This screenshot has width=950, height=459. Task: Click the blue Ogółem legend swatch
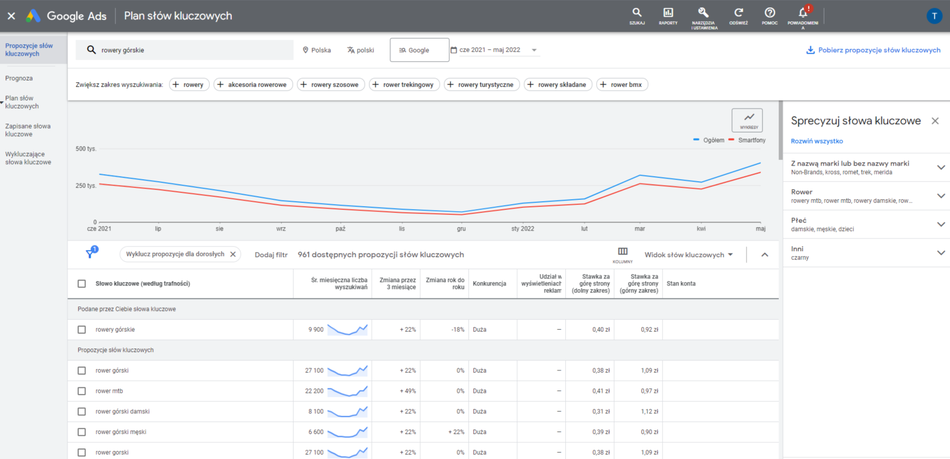(x=696, y=141)
